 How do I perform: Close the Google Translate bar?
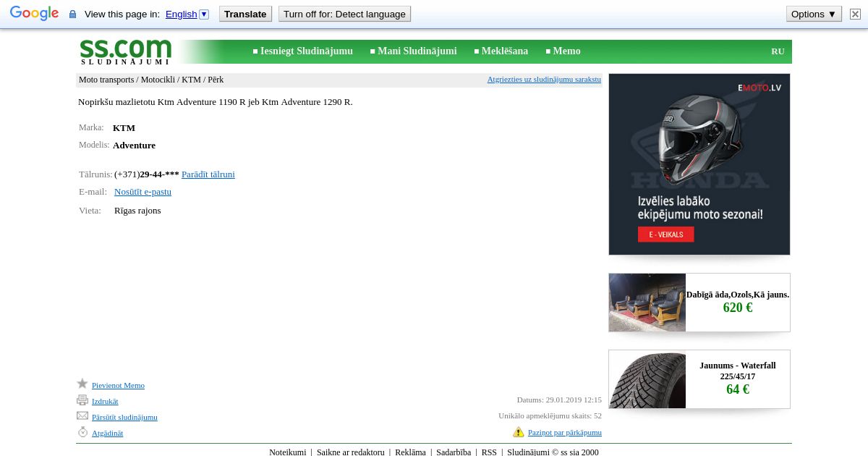point(855,14)
